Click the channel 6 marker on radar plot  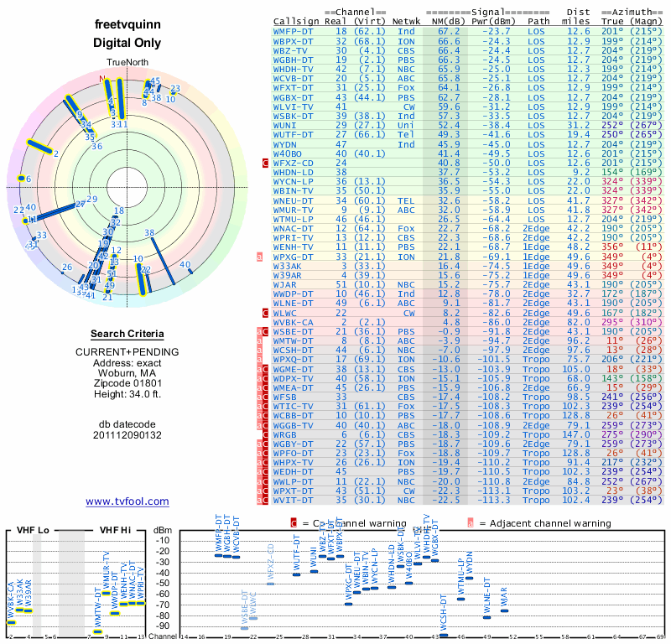tap(21, 179)
